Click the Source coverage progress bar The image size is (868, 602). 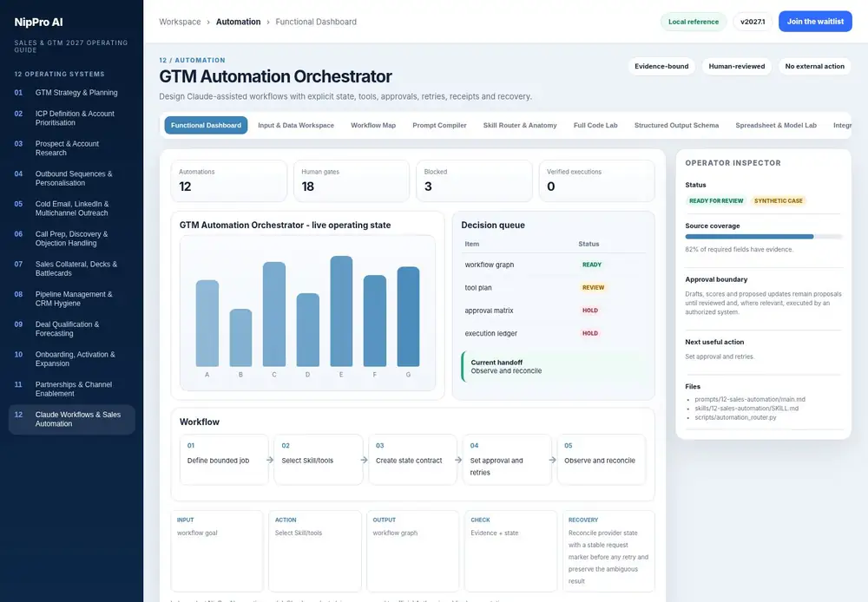763,237
